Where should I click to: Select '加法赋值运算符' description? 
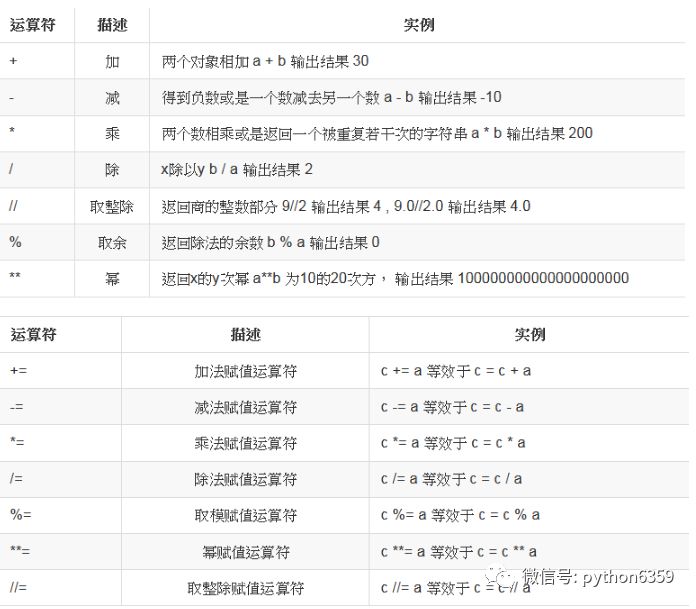click(x=245, y=371)
